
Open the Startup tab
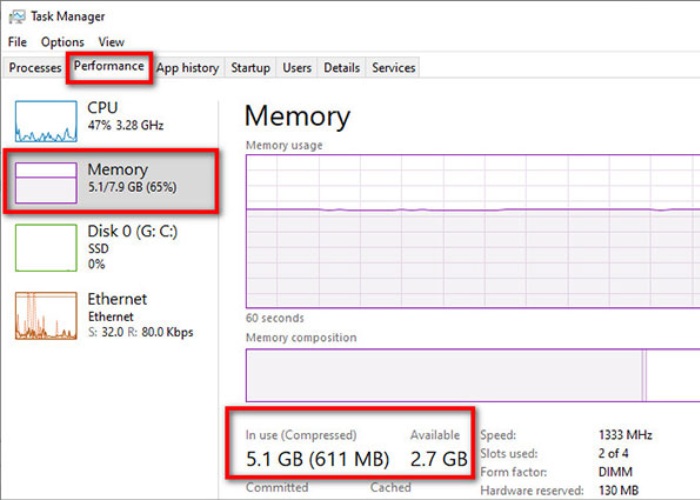click(250, 68)
